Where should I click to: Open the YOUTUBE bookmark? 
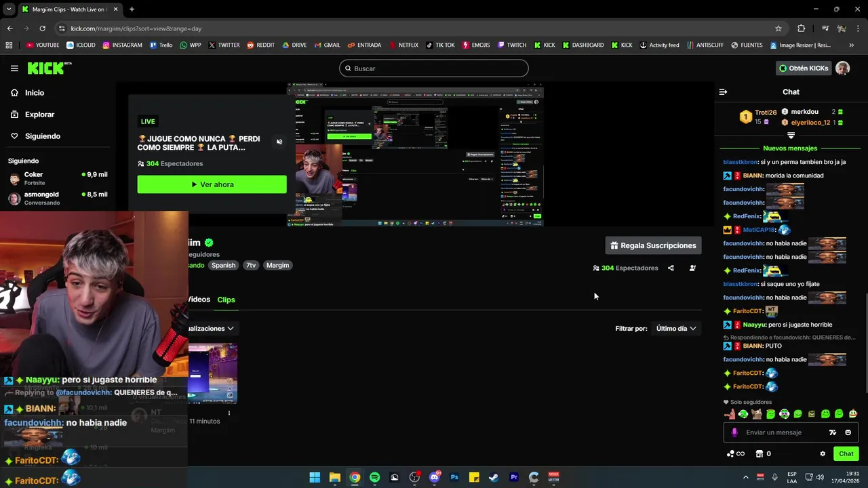tap(43, 45)
